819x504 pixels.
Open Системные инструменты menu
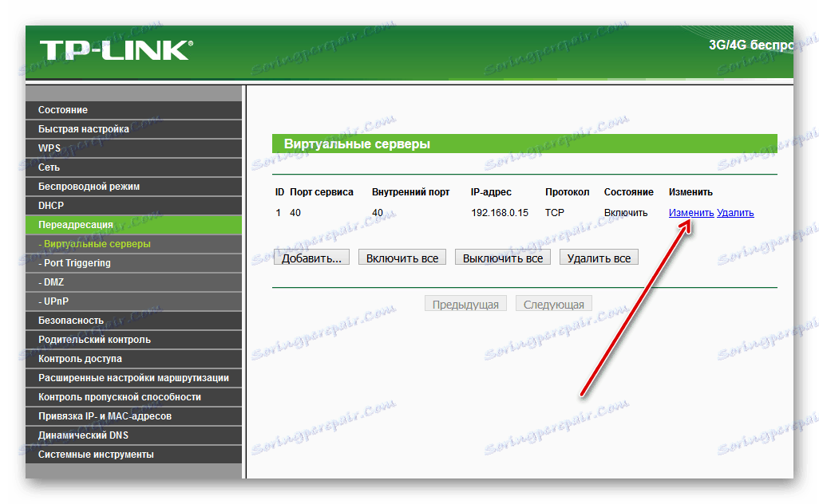pos(134,455)
